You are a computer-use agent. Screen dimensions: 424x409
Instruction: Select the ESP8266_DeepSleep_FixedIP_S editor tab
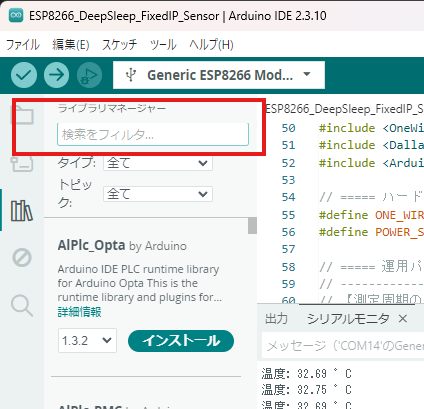pyautogui.click(x=344, y=109)
